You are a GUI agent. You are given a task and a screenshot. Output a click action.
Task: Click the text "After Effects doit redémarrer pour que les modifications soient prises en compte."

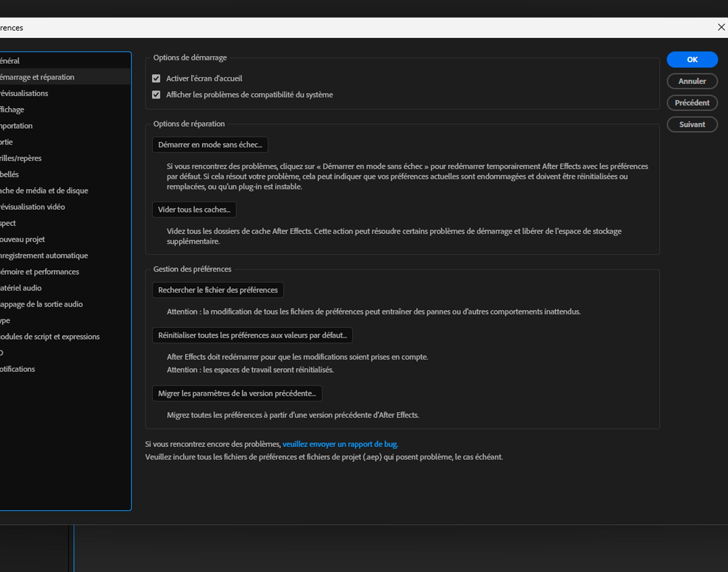tap(297, 357)
